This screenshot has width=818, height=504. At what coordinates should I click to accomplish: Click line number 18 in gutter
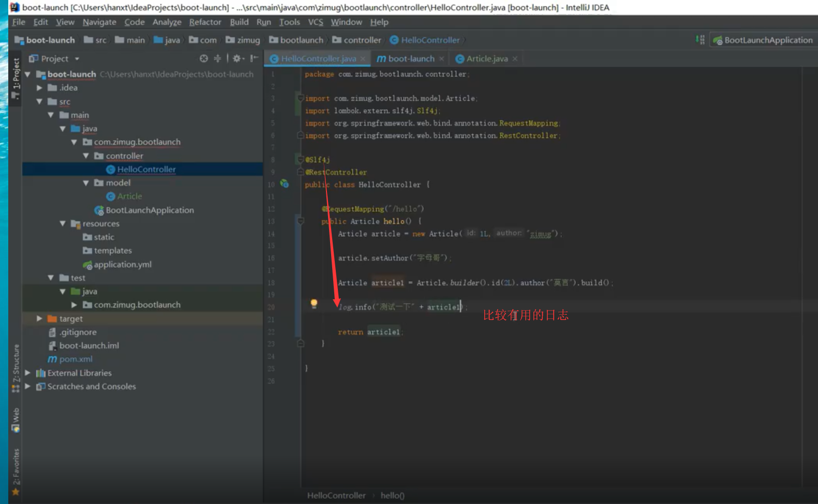click(x=271, y=283)
